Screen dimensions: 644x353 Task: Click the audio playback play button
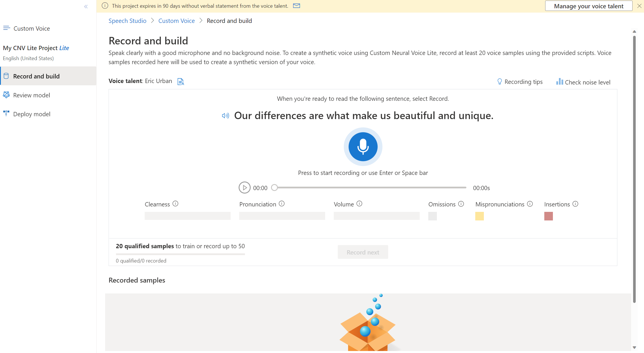click(x=244, y=187)
